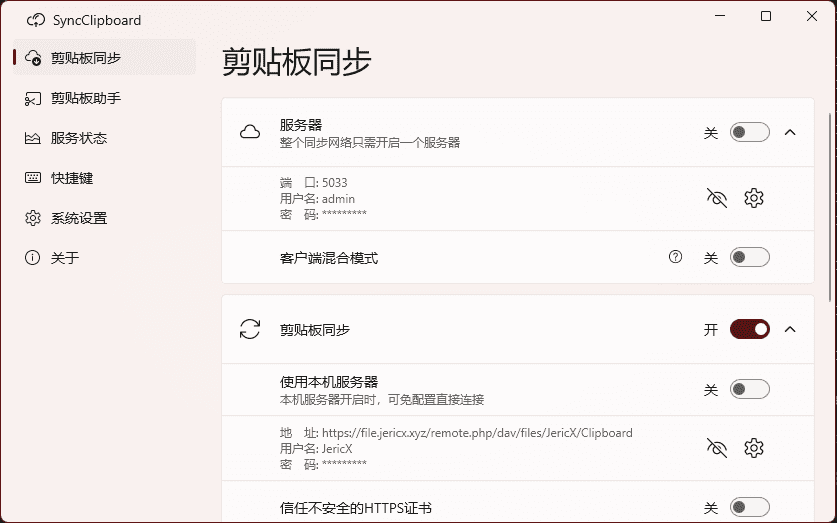Image resolution: width=837 pixels, height=523 pixels.
Task: Click the cloud icon beside 服务器
Action: [250, 132]
